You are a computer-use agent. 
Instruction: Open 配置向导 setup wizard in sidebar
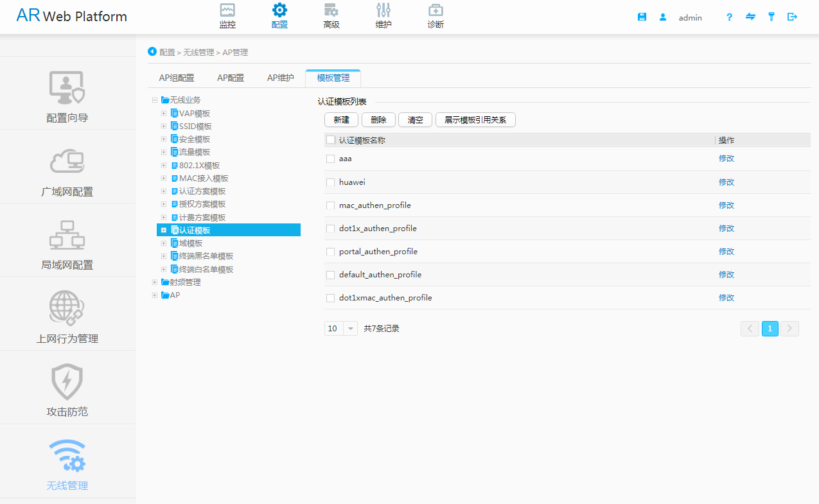tap(67, 96)
